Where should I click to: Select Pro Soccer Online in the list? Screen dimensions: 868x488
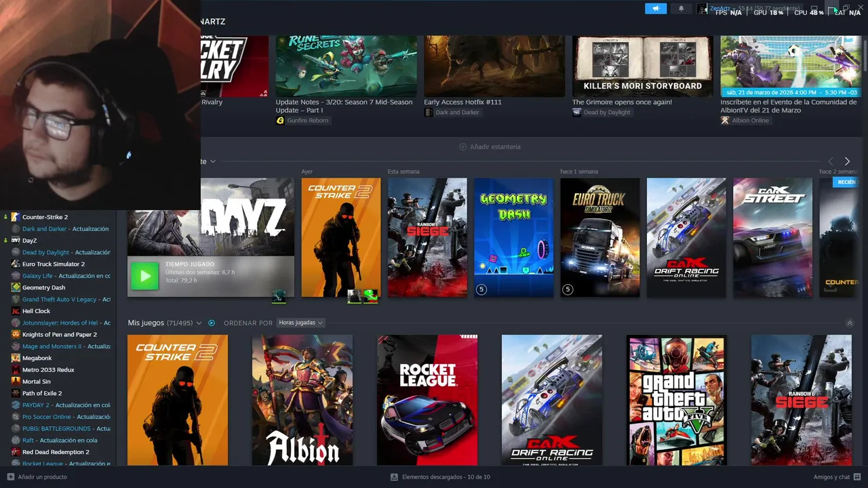point(59,417)
